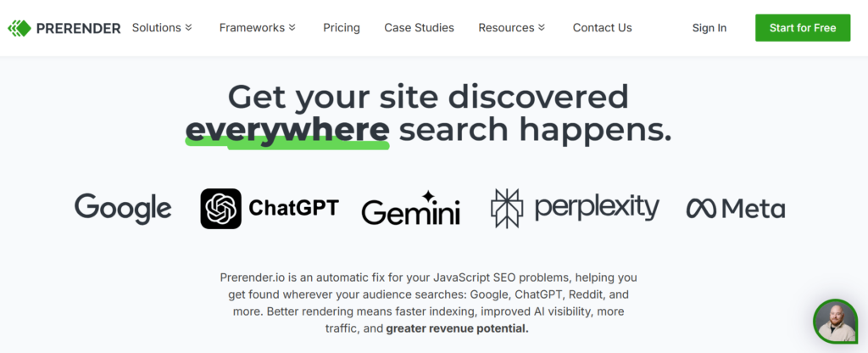
Task: Expand the Resources dropdown menu
Action: pos(511,28)
